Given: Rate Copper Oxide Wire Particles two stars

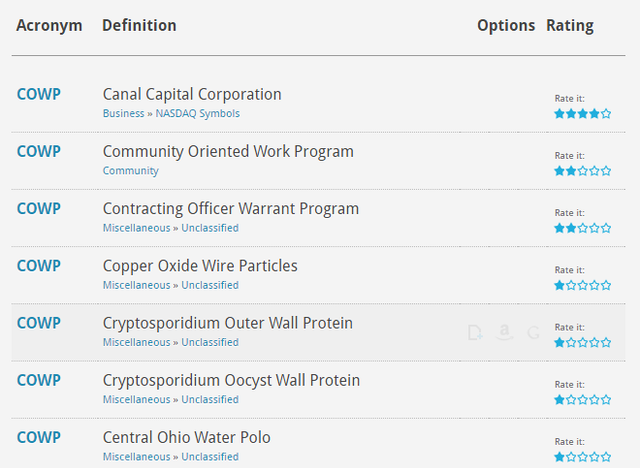Looking at the screenshot, I should [x=571, y=285].
